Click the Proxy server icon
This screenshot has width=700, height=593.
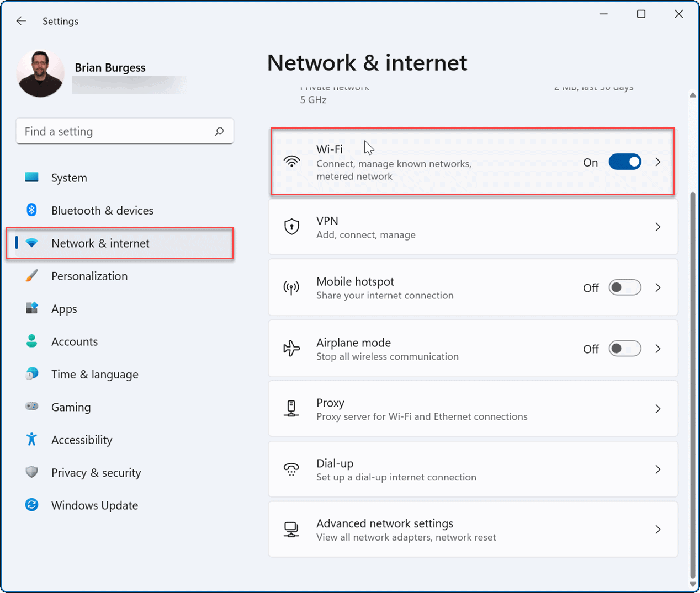pyautogui.click(x=291, y=409)
